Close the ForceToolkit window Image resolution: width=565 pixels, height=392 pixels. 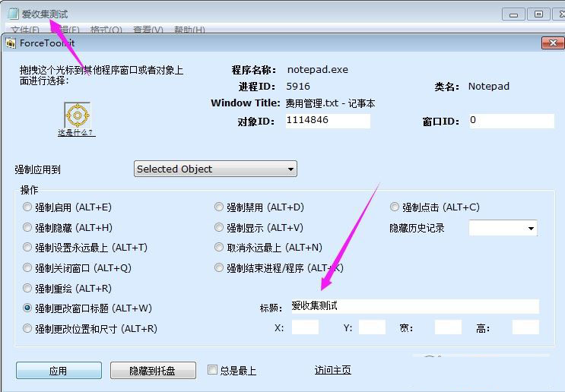pos(551,43)
